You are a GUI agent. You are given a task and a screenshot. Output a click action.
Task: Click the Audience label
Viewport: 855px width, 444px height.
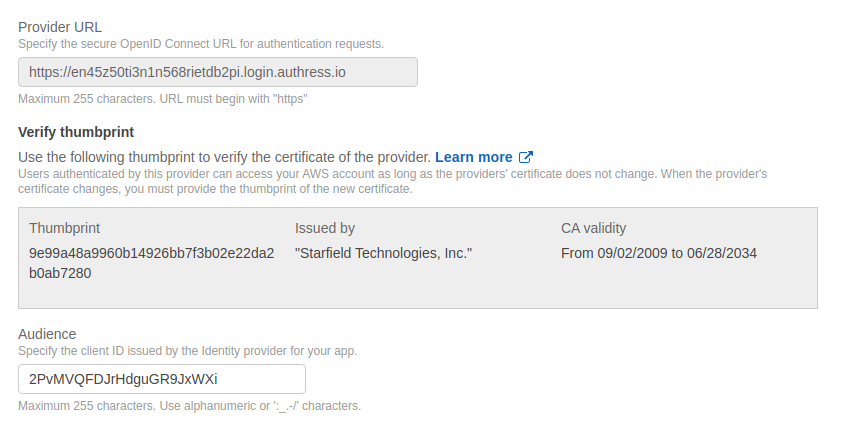(x=47, y=334)
